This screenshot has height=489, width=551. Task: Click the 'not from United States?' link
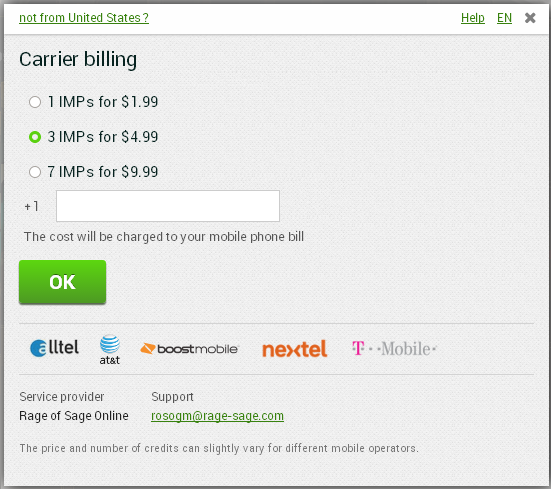(84, 18)
